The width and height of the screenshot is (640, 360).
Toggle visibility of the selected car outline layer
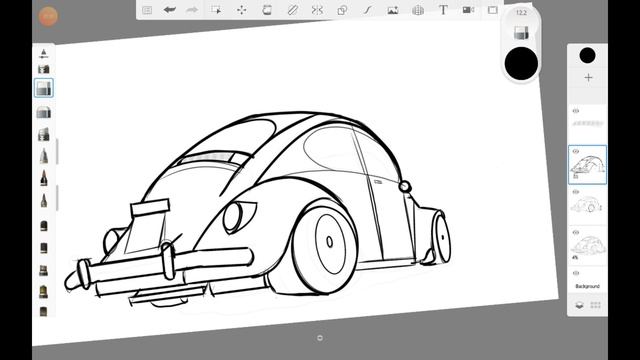(x=576, y=151)
